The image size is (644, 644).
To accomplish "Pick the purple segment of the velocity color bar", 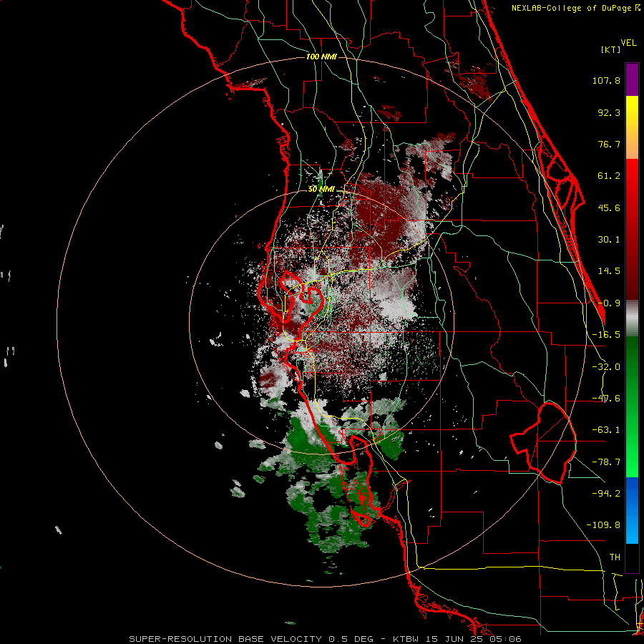I will (632, 79).
